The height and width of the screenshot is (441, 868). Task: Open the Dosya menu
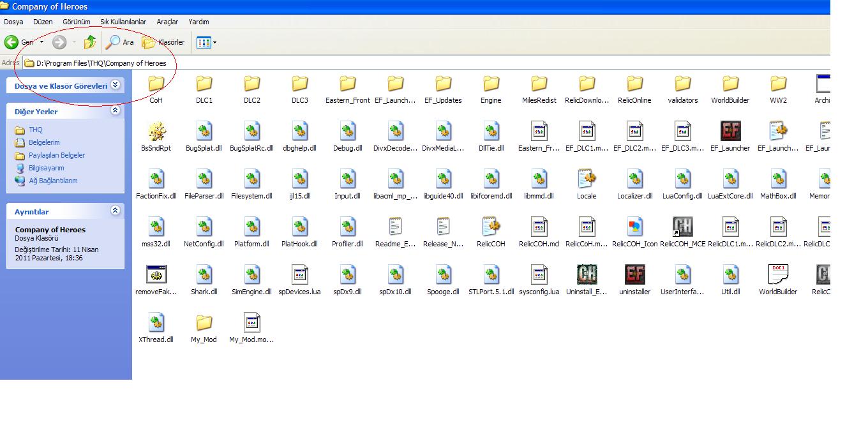pos(13,22)
